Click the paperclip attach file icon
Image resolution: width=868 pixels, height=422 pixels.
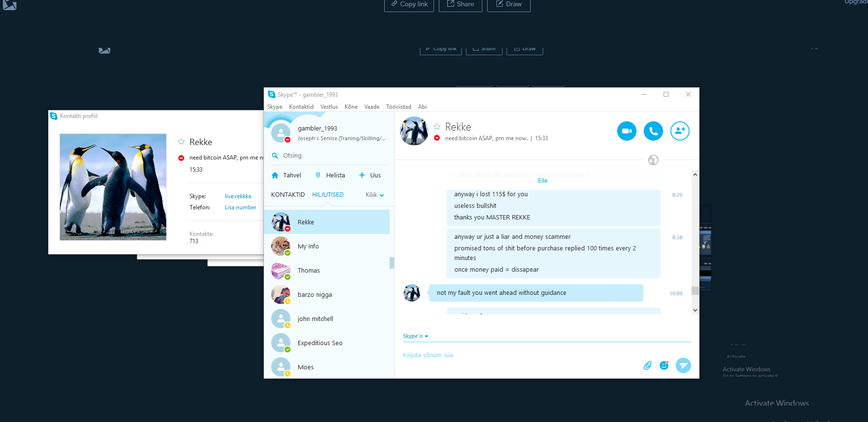click(x=648, y=365)
